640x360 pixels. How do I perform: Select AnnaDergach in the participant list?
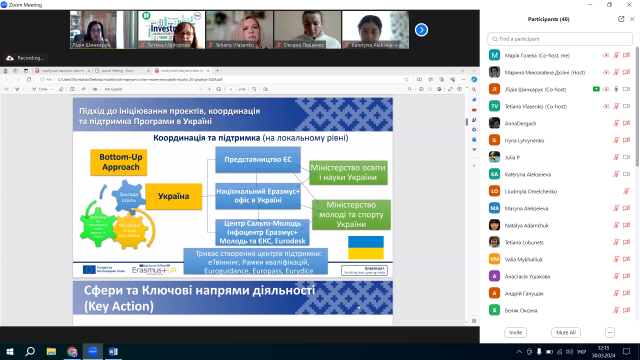pos(560,123)
